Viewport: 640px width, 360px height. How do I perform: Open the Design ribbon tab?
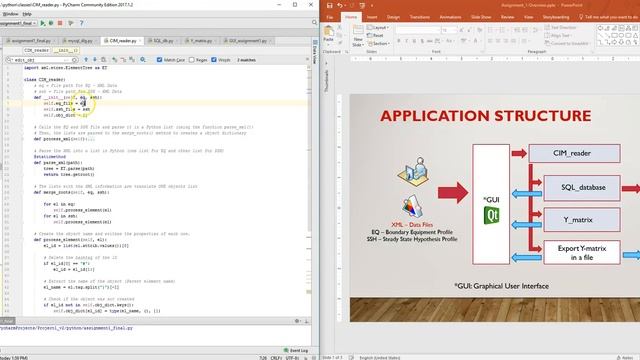pos(393,17)
